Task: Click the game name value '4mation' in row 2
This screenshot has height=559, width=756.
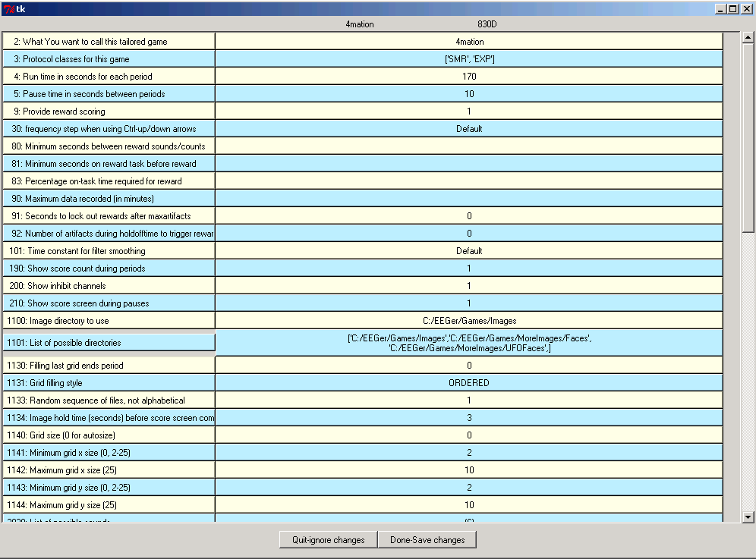Action: coord(469,42)
